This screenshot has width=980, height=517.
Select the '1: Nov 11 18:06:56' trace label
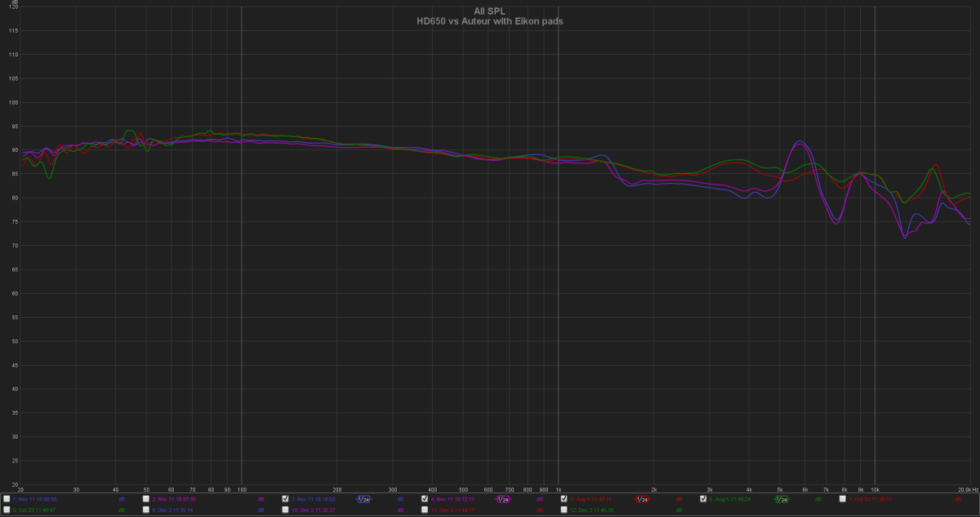pos(34,499)
